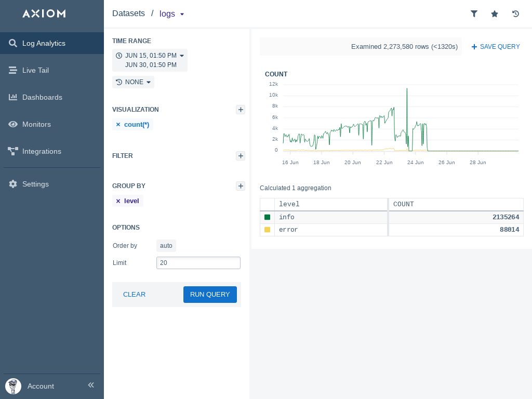
Task: Change the Order by auto selector
Action: 166,246
